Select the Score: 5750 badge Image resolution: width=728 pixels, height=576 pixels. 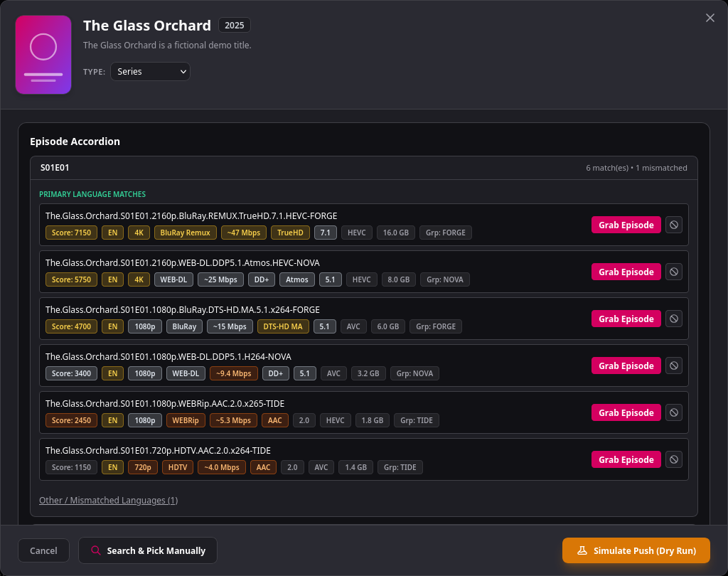point(72,279)
